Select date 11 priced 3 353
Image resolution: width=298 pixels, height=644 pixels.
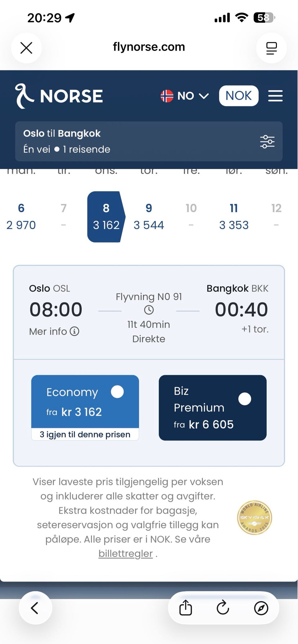pyautogui.click(x=234, y=217)
